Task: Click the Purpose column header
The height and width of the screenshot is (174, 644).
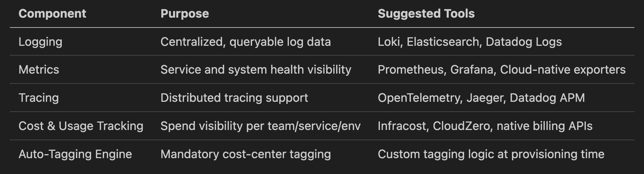Action: pyautogui.click(x=185, y=14)
